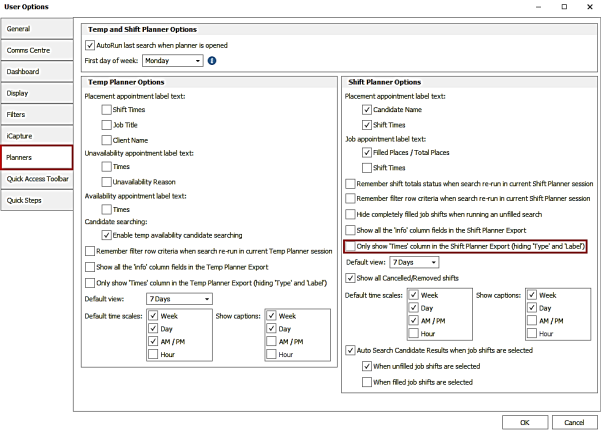
Task: Toggle Week in Temp Planner default time scales
Action: tap(153, 316)
